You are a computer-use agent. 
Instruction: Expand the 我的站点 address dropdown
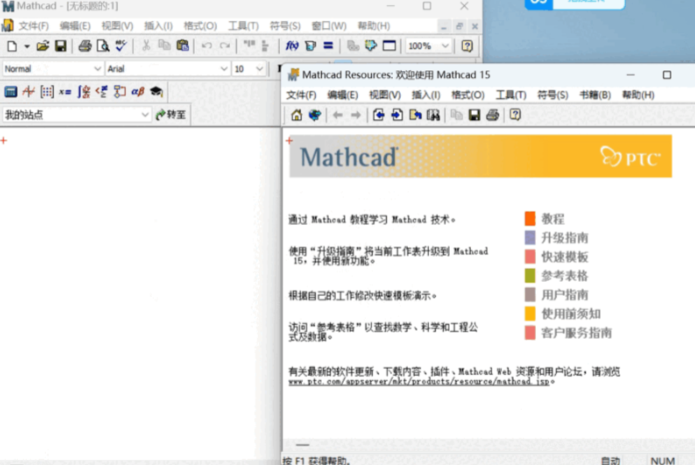click(x=145, y=115)
